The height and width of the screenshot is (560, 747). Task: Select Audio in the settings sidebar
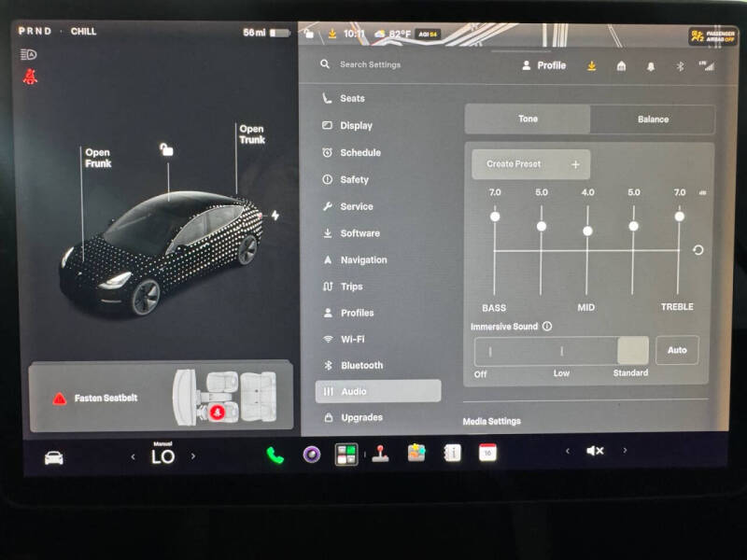(x=378, y=391)
